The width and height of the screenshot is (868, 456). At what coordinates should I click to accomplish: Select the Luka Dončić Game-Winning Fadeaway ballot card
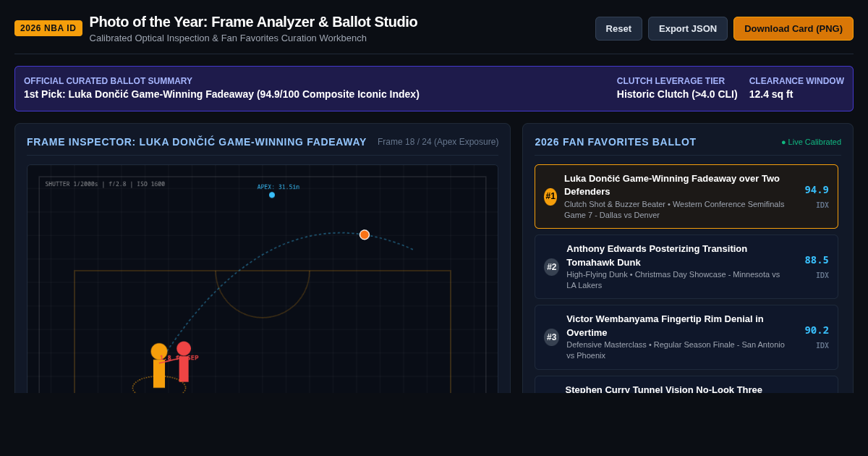(686, 196)
